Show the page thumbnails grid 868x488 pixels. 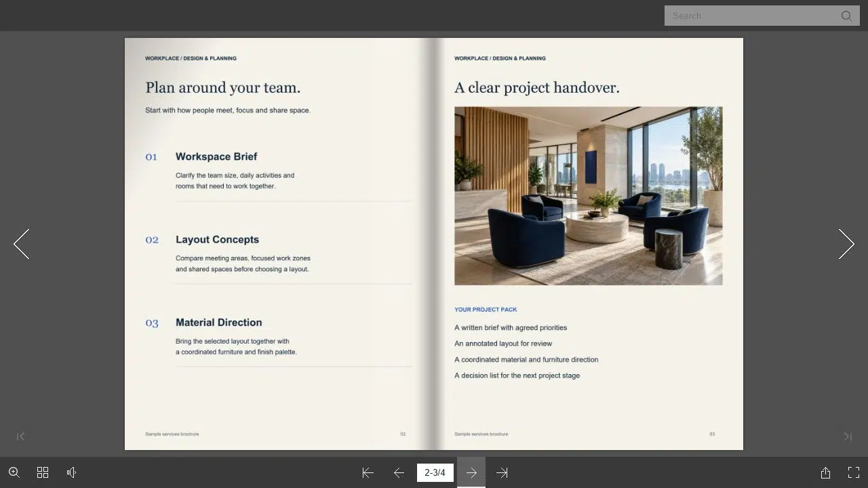point(43,472)
